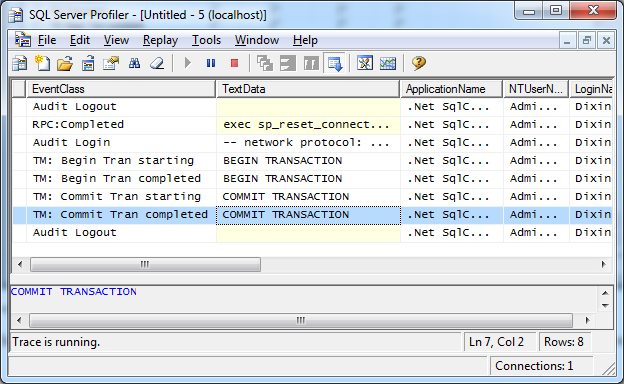
Task: Open the Window menu
Action: pos(257,40)
